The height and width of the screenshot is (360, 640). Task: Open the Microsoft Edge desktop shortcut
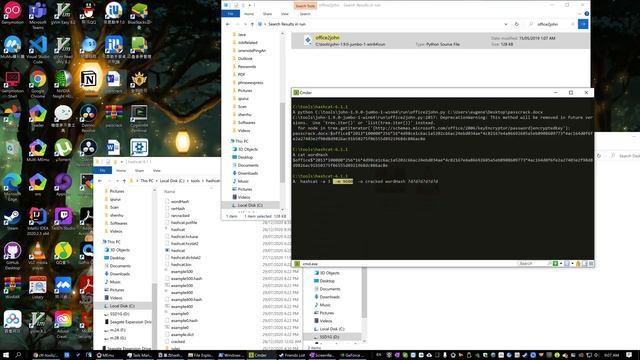tap(12, 187)
